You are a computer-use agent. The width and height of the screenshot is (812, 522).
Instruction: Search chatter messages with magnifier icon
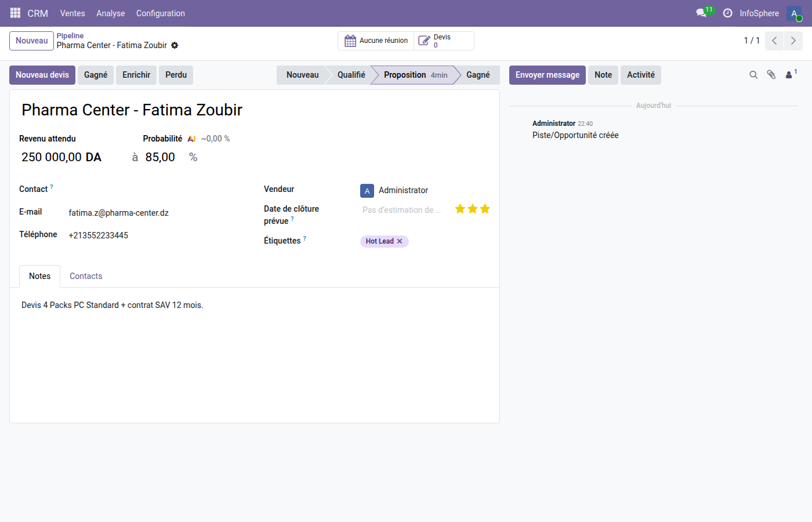(x=753, y=75)
